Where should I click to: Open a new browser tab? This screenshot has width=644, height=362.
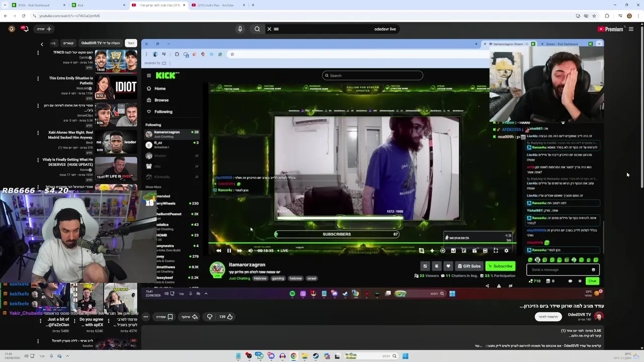tap(253, 5)
